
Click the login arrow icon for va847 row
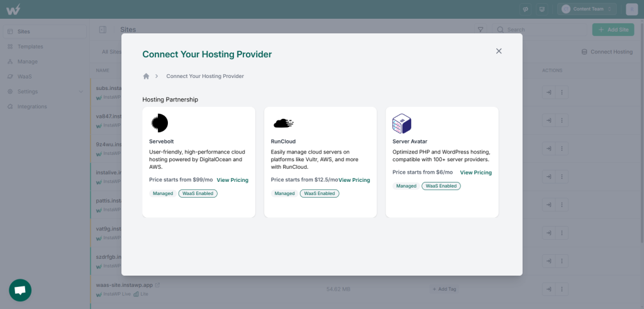coord(548,120)
